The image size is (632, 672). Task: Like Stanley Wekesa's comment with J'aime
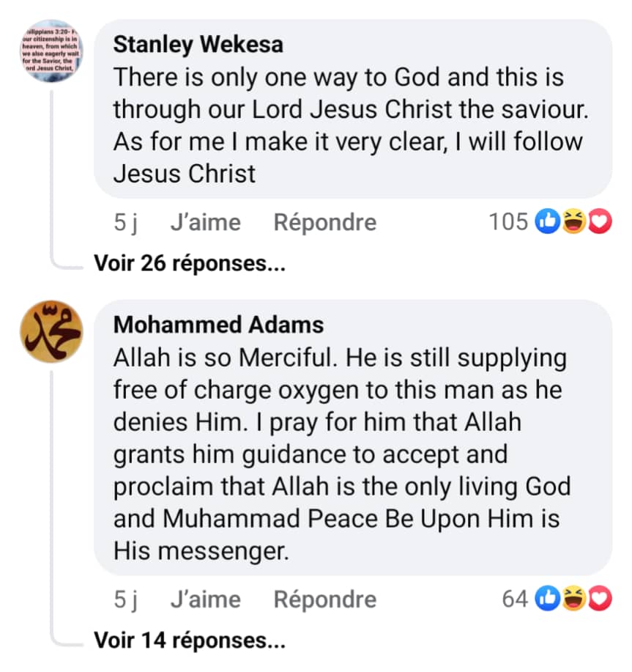pos(205,222)
